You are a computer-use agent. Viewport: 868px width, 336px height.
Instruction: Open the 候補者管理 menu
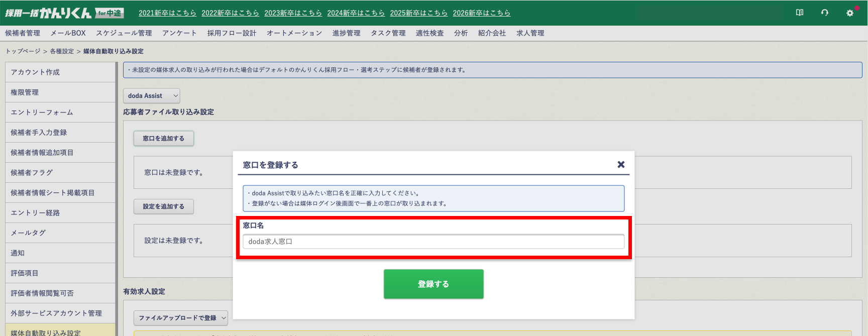23,33
